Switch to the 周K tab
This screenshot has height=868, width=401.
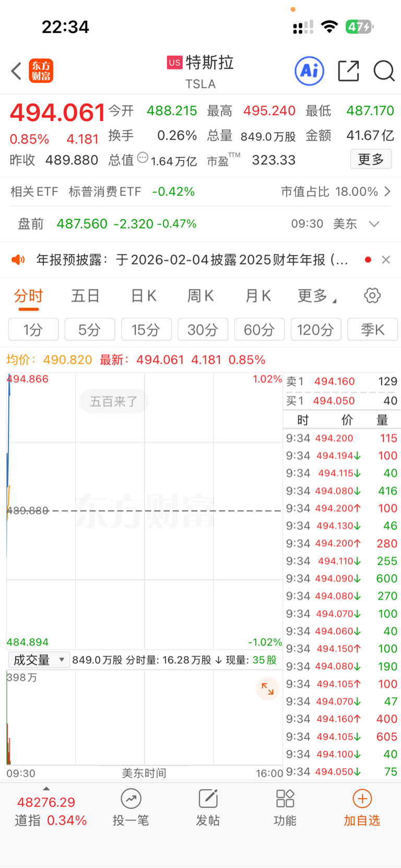(x=200, y=296)
